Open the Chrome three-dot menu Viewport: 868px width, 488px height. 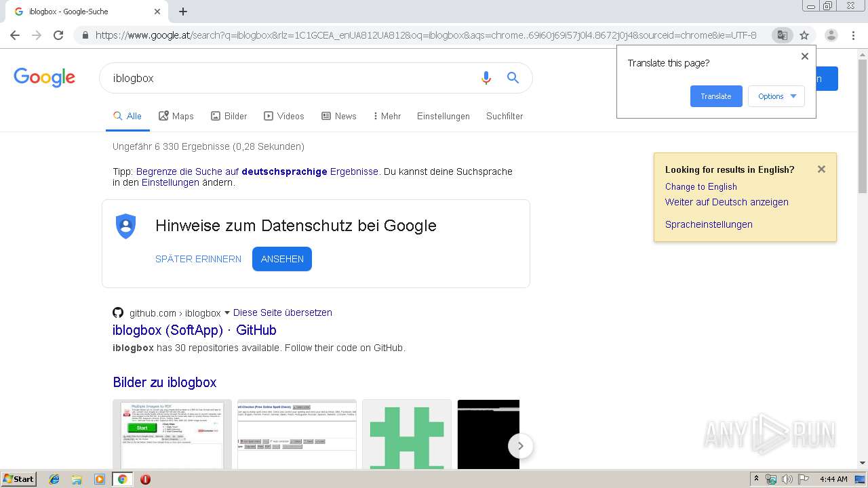click(853, 35)
